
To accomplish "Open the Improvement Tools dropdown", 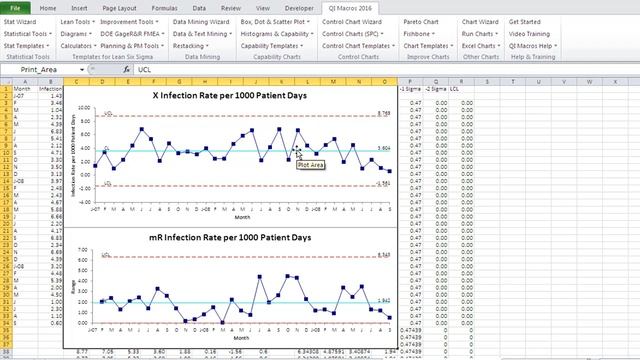I will 129,22.
